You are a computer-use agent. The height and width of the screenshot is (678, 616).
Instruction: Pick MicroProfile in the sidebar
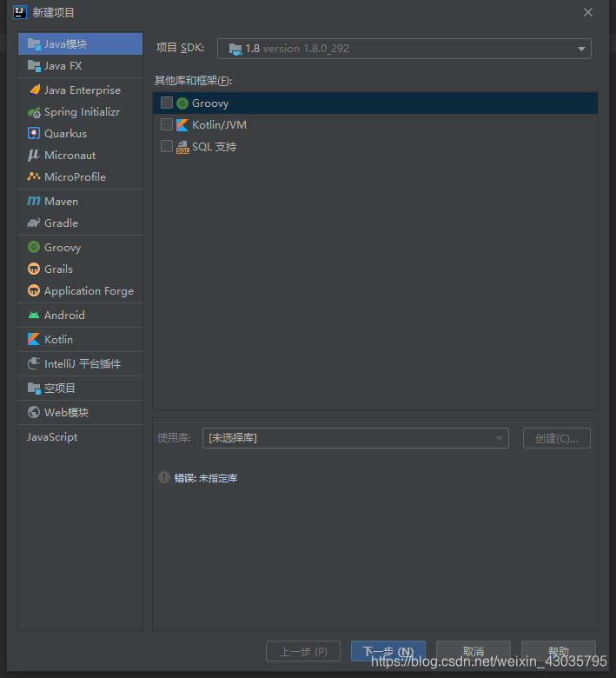coord(81,176)
